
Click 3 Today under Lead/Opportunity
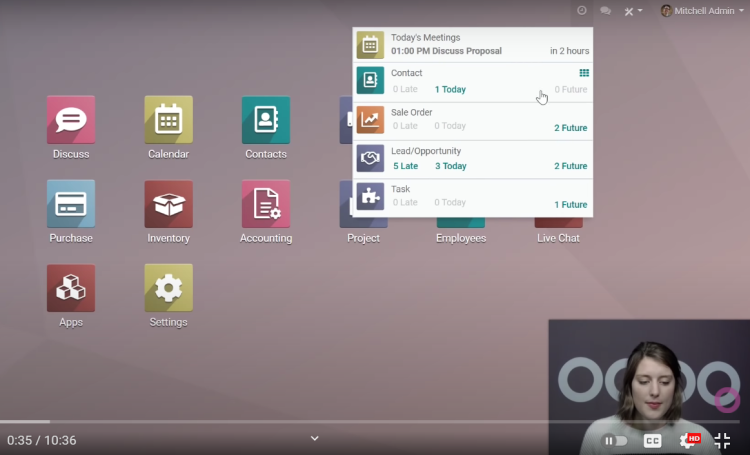[x=451, y=166]
